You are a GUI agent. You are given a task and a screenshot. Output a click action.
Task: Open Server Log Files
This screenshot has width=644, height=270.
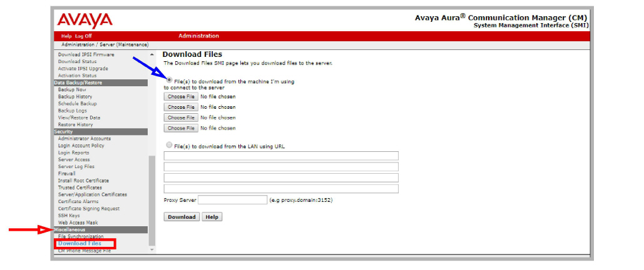tap(76, 167)
